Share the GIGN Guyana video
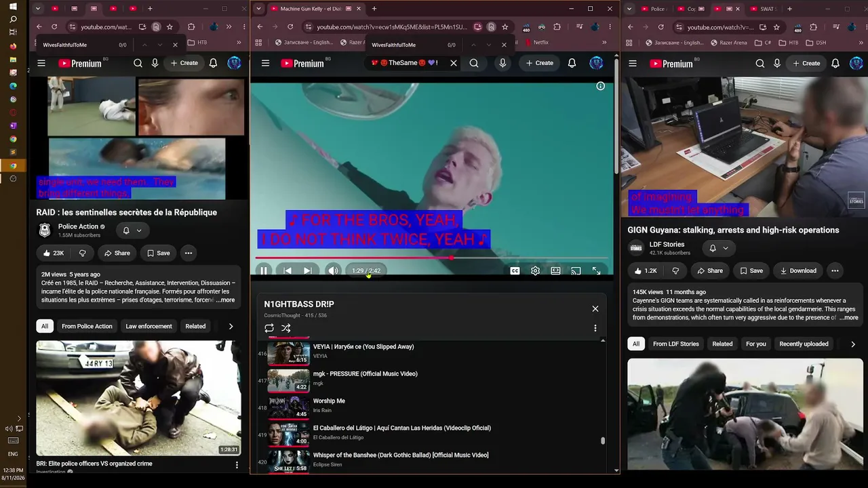Viewport: 868px width, 488px height. coord(709,270)
